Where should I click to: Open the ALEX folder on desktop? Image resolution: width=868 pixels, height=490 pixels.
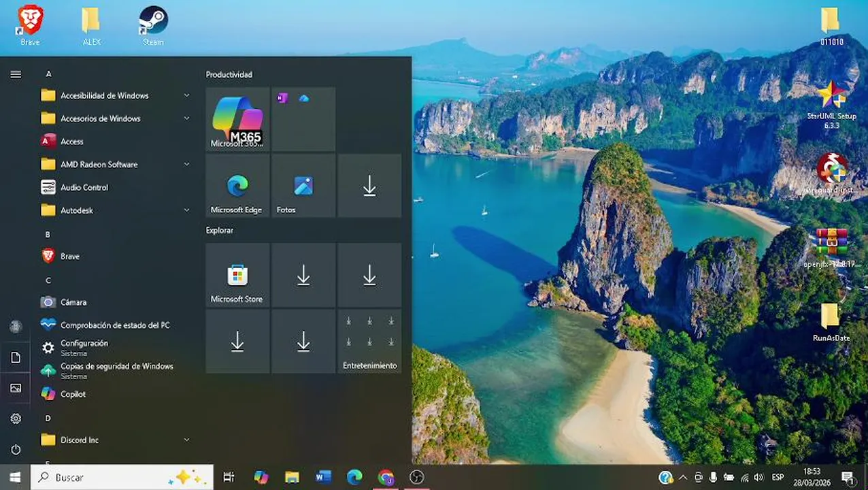(x=91, y=24)
